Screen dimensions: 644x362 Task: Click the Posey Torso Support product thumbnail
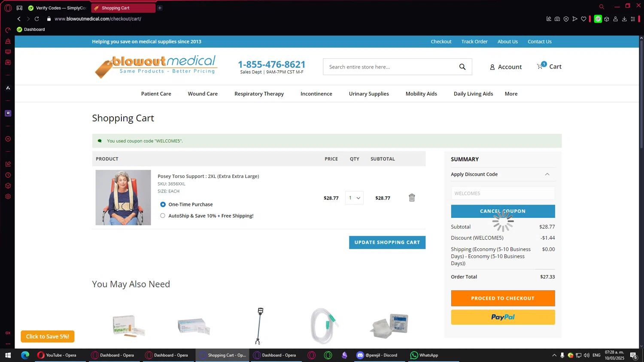tap(123, 197)
